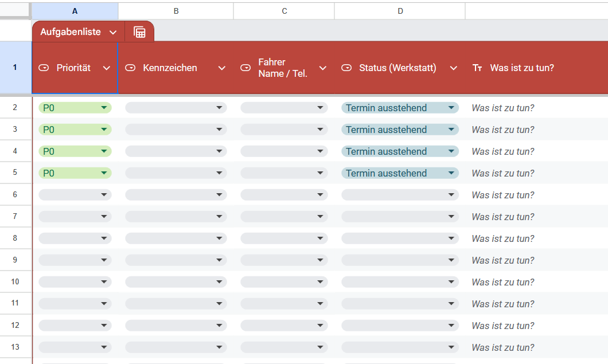Open empty Status dropdown in row 6
Viewport: 608px width, 364px height.
[400, 194]
